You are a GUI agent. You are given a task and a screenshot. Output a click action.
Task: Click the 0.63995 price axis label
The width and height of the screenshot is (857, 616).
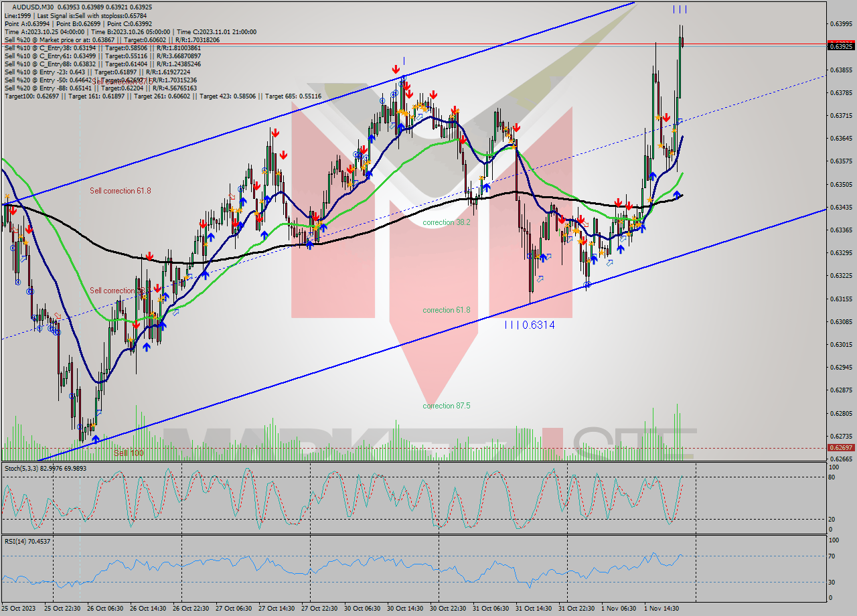click(841, 24)
